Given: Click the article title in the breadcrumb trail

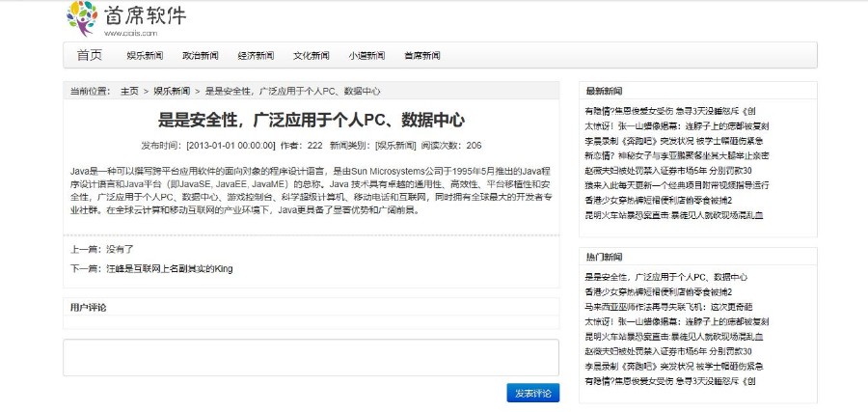Looking at the screenshot, I should pyautogui.click(x=293, y=91).
